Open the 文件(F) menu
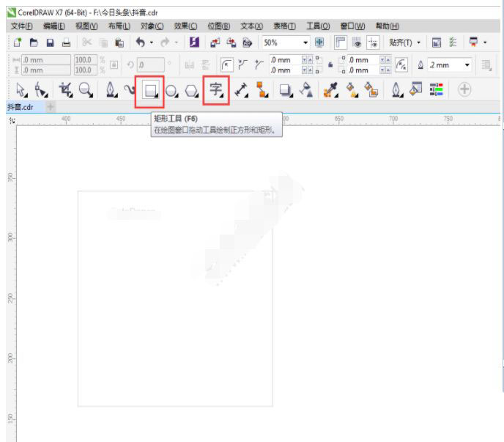 (x=23, y=26)
